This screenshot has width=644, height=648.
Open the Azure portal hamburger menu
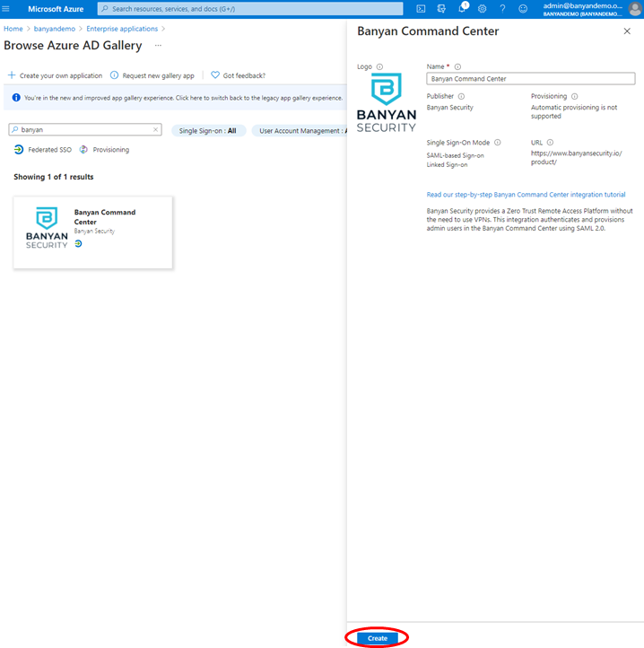9,9
